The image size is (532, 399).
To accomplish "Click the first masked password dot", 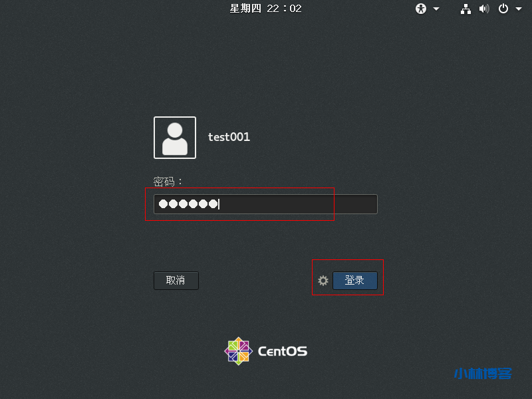I will pos(164,204).
